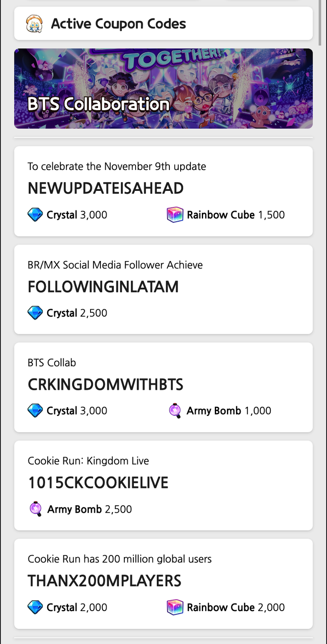Click the "BR/MX Social Media Follower Achieve" text
Viewport: 327px width, 644px height.
[x=115, y=265]
